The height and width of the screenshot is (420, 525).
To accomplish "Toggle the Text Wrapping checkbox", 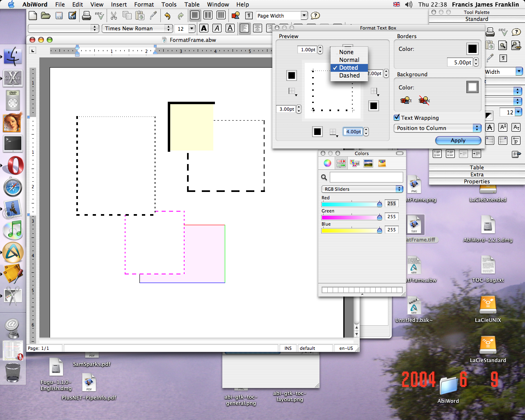I will coord(397,118).
